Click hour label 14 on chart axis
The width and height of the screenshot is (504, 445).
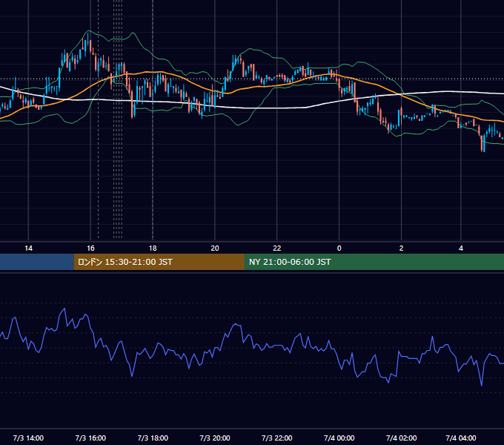coord(28,248)
